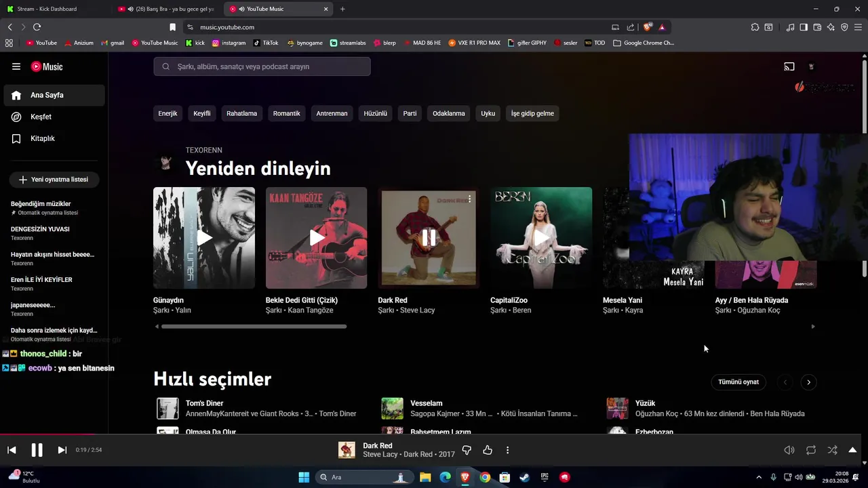Dislike the current song Dark Red

pyautogui.click(x=467, y=450)
